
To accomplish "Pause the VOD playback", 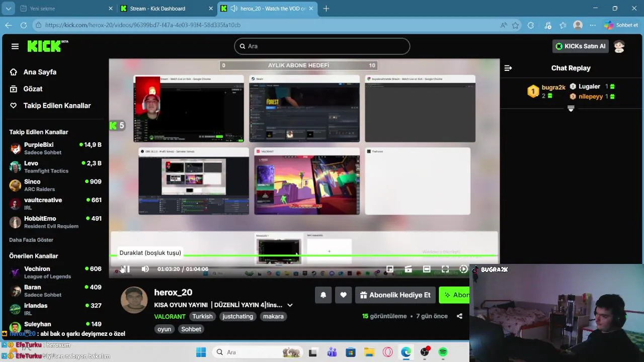I will tap(126, 269).
